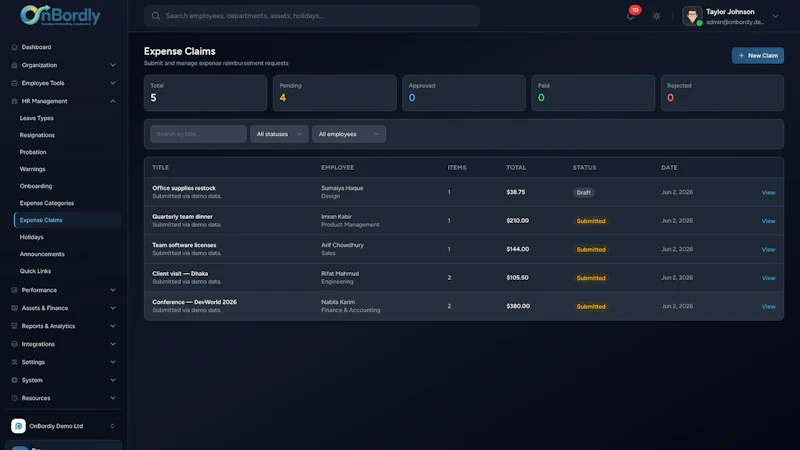This screenshot has width=800, height=450.
Task: Go to Resignations page
Action: [x=37, y=135]
